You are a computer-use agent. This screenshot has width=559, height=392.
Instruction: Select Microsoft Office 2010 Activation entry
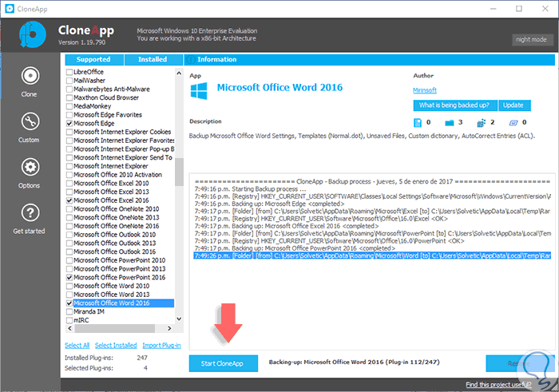tap(117, 175)
